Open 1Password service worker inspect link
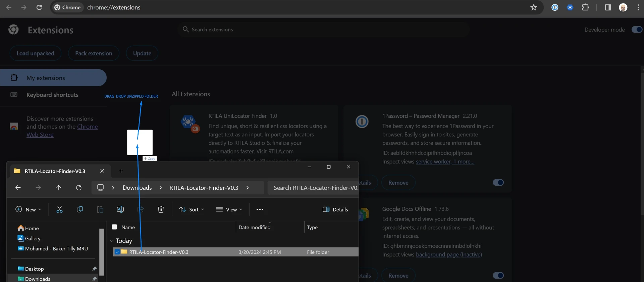 (x=445, y=162)
